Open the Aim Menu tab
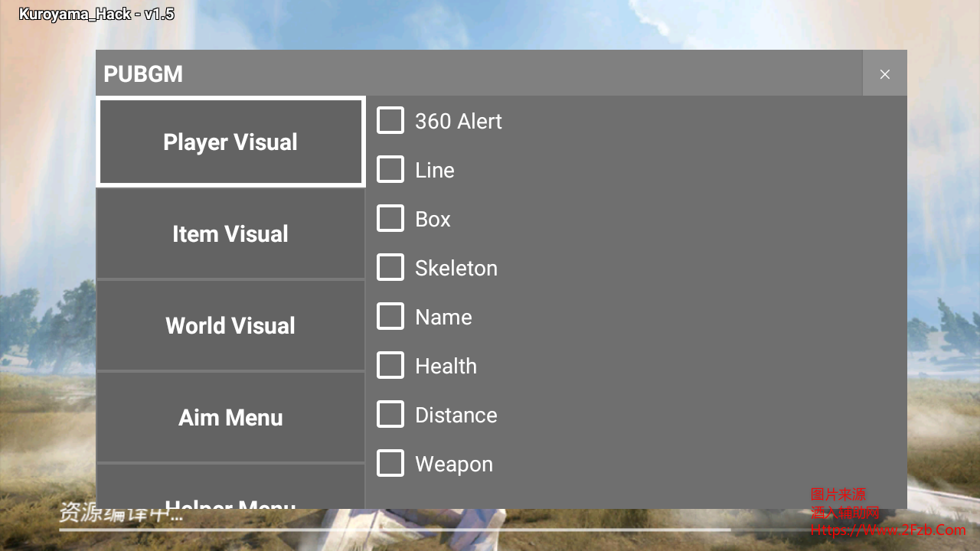Viewport: 980px width, 551px height. (x=230, y=417)
